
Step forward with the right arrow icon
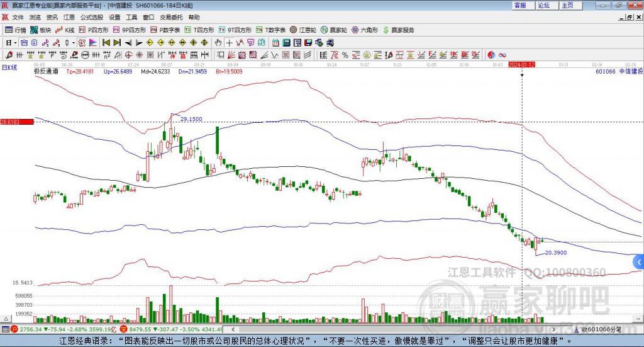pyautogui.click(x=139, y=42)
